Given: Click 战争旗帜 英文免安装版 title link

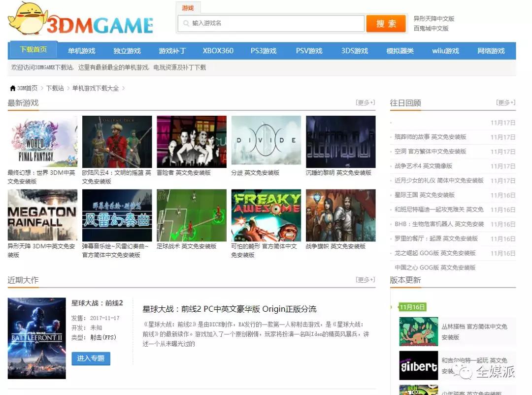Looking at the screenshot, I should tap(335, 246).
